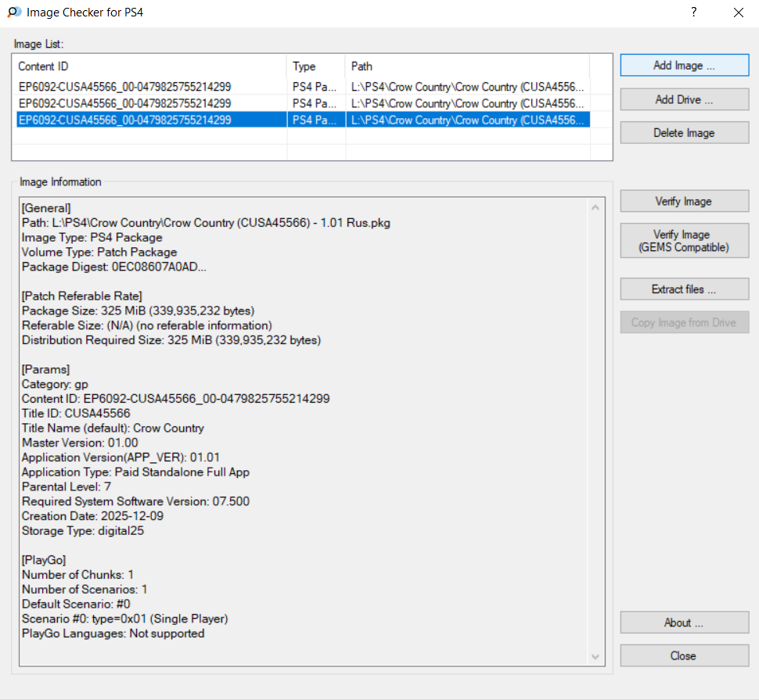Open the About dialog
Viewport: 759px width, 700px height.
point(684,623)
